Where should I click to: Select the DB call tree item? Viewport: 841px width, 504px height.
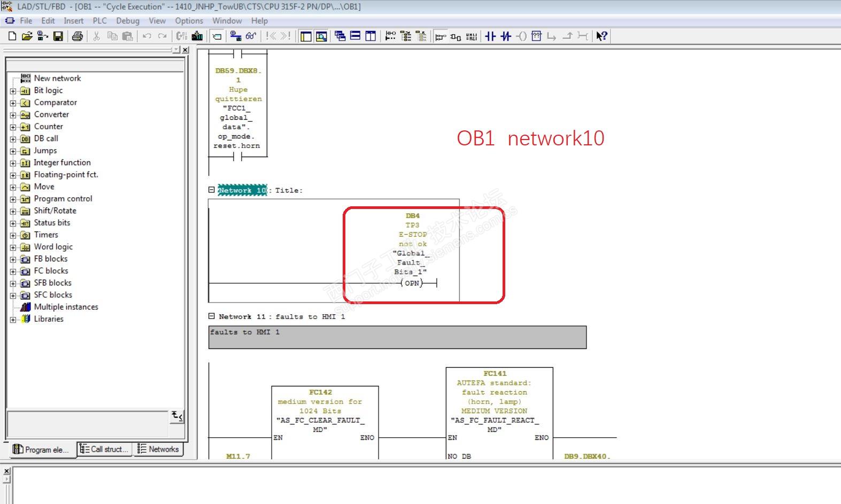(46, 138)
